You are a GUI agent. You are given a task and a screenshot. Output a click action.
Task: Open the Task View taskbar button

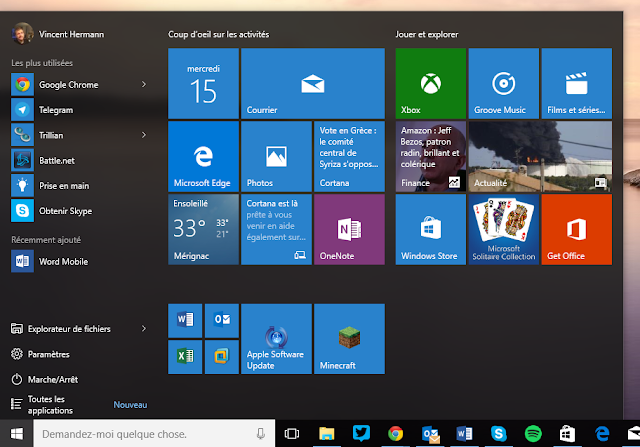point(291,434)
